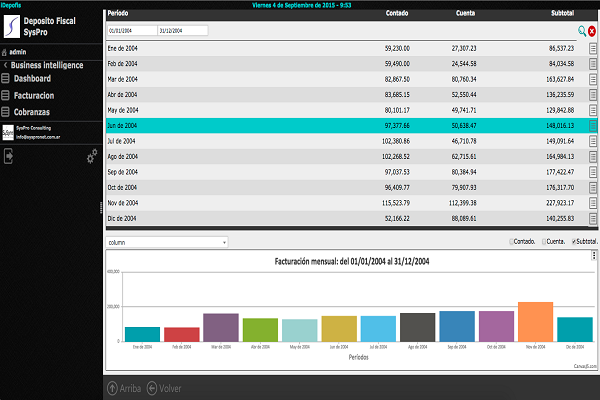Screen dimensions: 600x400
Task: Open detail icon for May de 2004
Action: point(593,111)
